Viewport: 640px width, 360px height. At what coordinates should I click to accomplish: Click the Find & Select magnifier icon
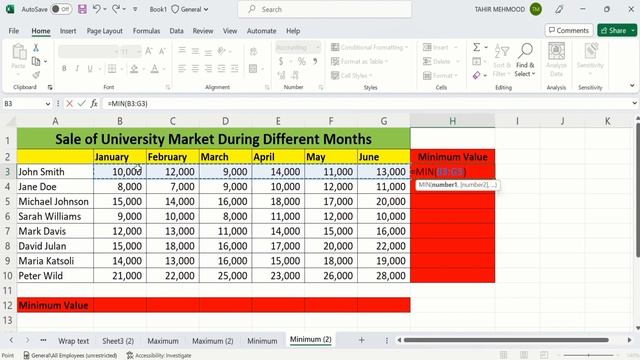point(525,51)
